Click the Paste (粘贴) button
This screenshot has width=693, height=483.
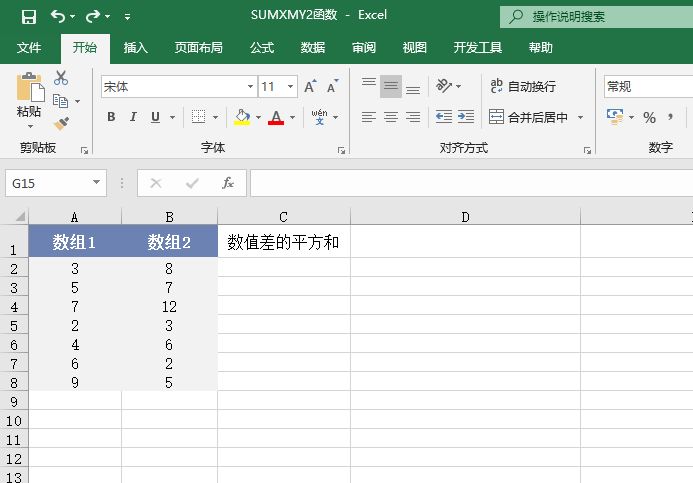click(29, 98)
